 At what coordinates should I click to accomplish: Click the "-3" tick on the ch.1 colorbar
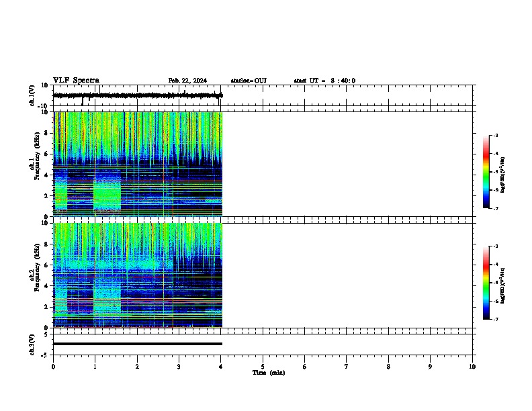pos(495,135)
